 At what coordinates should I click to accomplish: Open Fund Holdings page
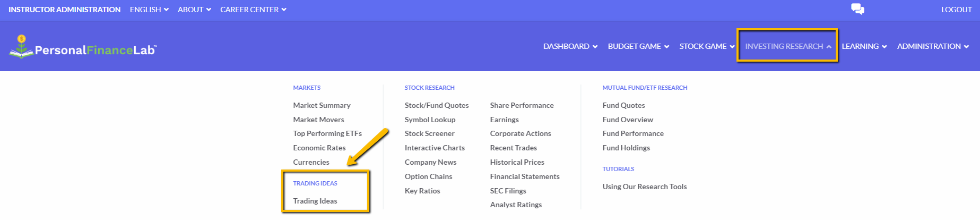click(x=626, y=148)
